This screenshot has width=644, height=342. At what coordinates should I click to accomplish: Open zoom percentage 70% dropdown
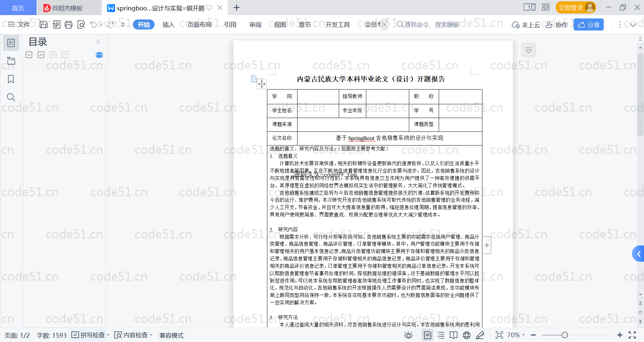coord(516,335)
